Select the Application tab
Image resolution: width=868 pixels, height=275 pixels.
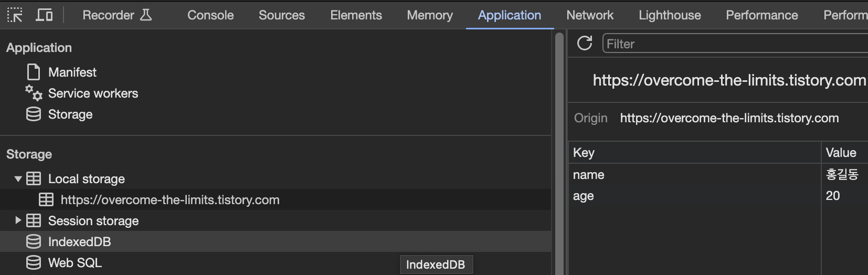coord(510,15)
